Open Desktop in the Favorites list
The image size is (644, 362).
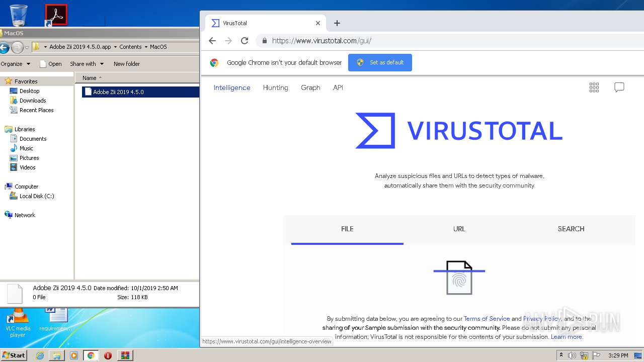(x=25, y=91)
